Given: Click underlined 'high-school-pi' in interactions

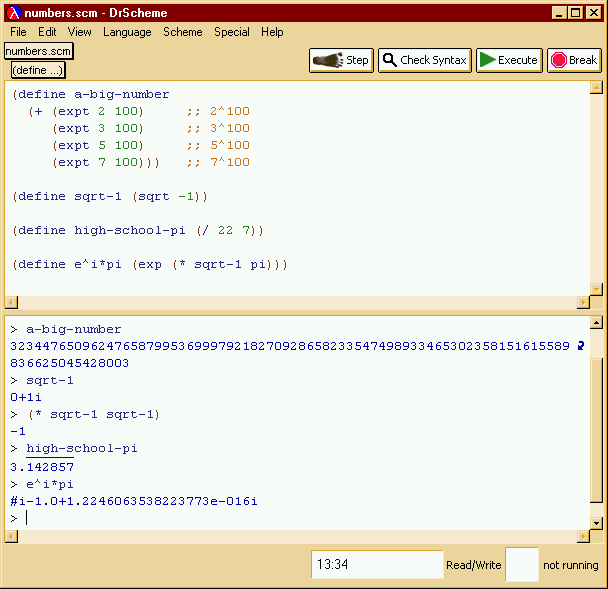Looking at the screenshot, I should click(x=82, y=449).
